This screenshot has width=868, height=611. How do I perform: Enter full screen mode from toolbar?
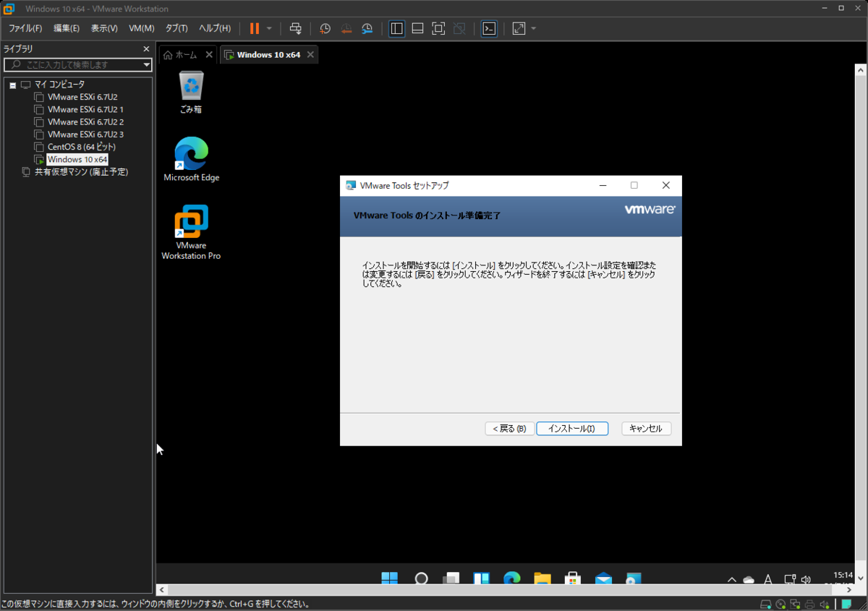438,28
